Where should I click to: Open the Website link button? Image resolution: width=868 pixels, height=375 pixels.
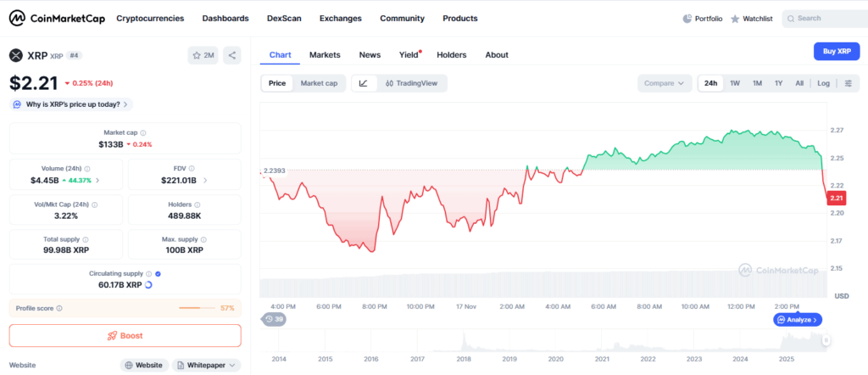coord(144,365)
